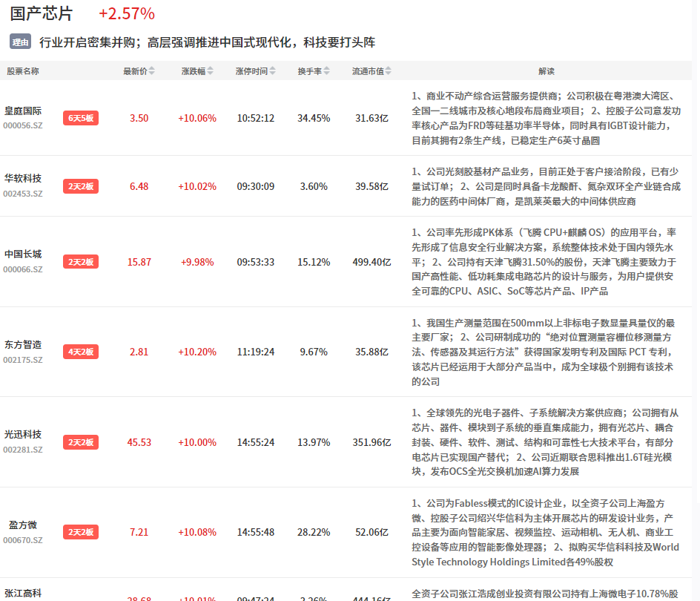The width and height of the screenshot is (700, 601).
Task: Open stock 盈方微
Action: [23, 525]
